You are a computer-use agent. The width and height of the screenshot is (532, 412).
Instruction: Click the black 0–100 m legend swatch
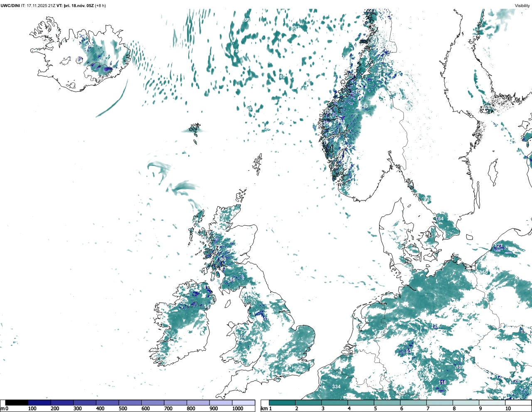(x=17, y=402)
